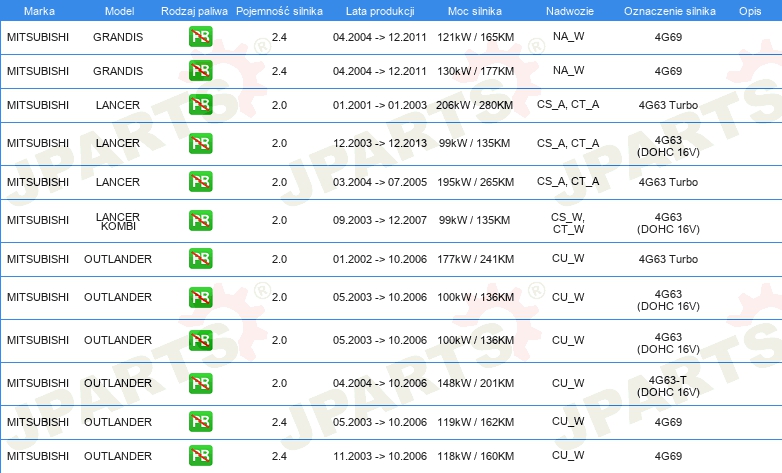Viewport: 782px width, 473px height.
Task: Click the LANCER KOMBI model cell
Action: tap(118, 221)
